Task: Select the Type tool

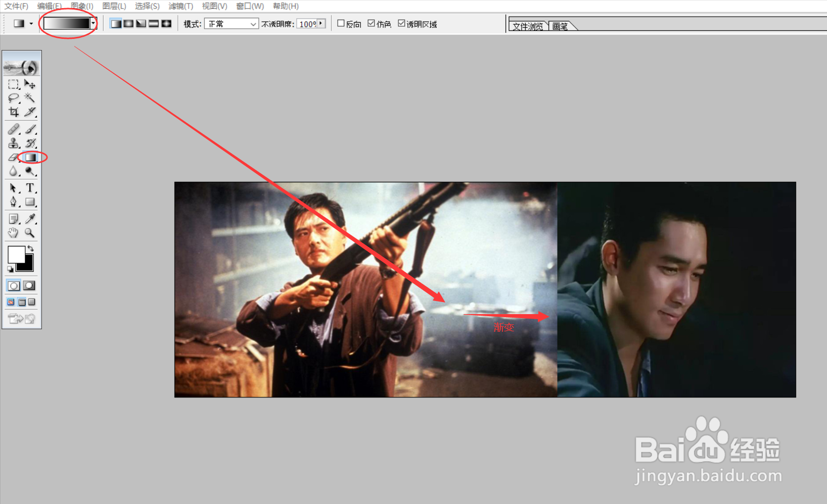Action: (x=30, y=188)
